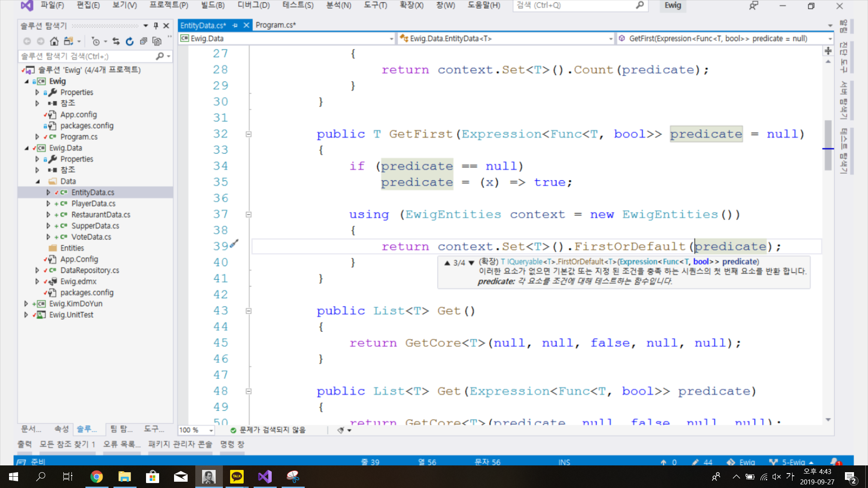
Task: Click the sync with active document icon
Action: pyautogui.click(x=116, y=41)
